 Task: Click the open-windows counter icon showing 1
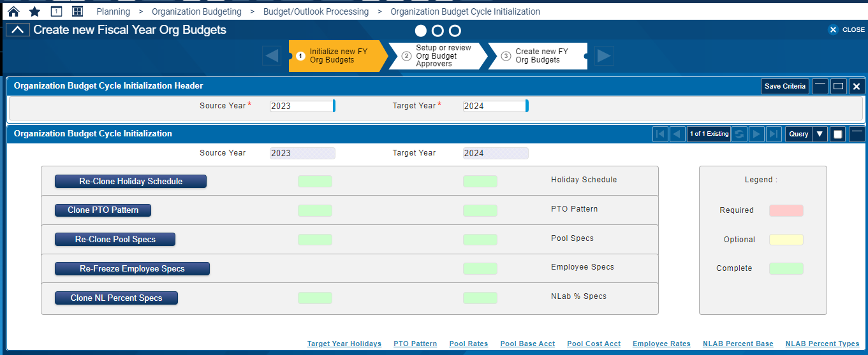point(56,11)
